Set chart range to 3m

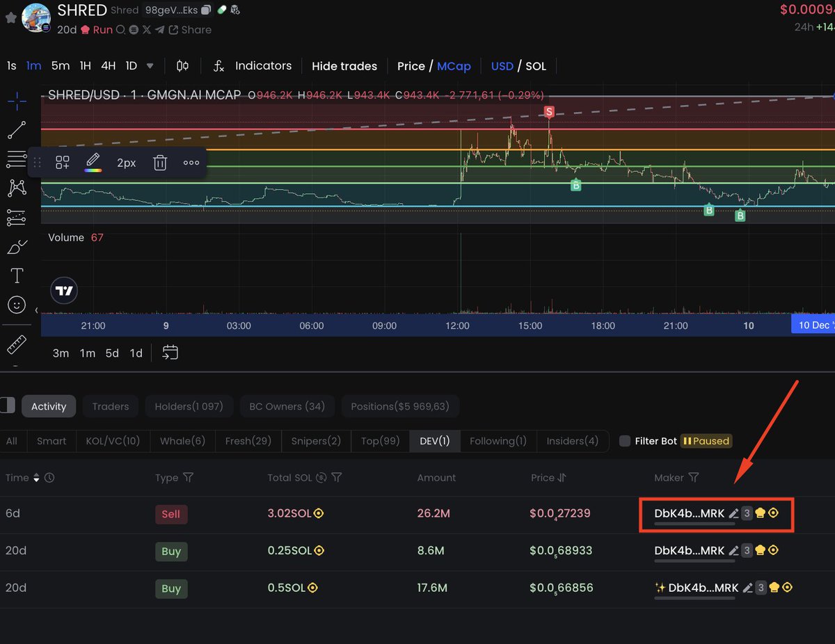pyautogui.click(x=61, y=353)
